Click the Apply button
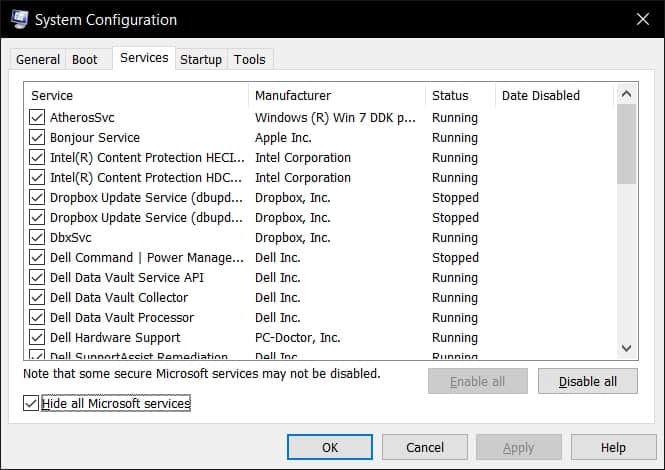665x470 pixels. coord(519,447)
